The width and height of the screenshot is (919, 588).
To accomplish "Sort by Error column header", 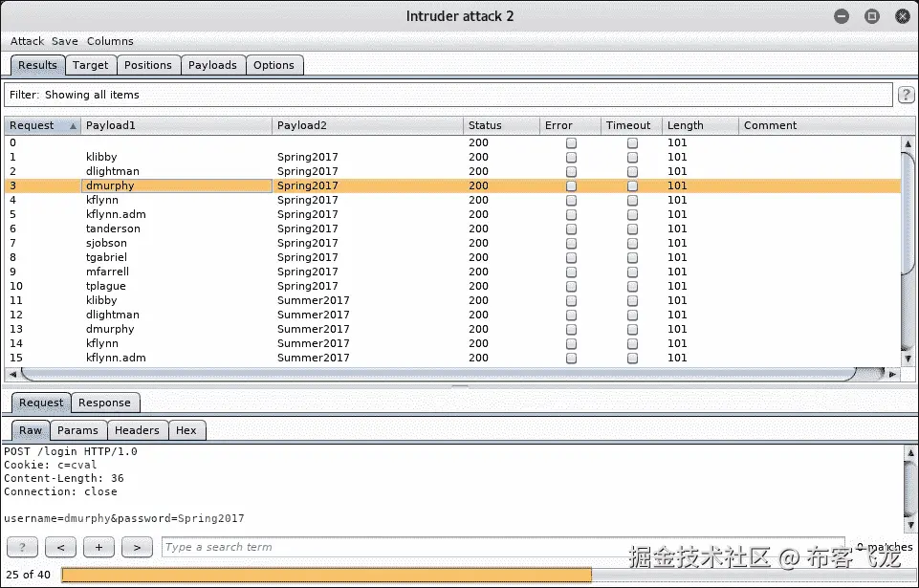I will 570,125.
